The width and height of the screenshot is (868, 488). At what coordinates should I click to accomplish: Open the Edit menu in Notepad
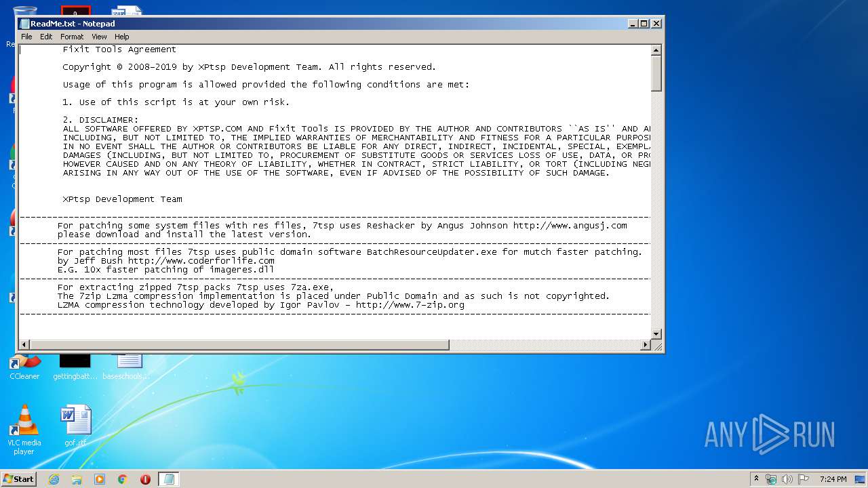click(x=46, y=37)
